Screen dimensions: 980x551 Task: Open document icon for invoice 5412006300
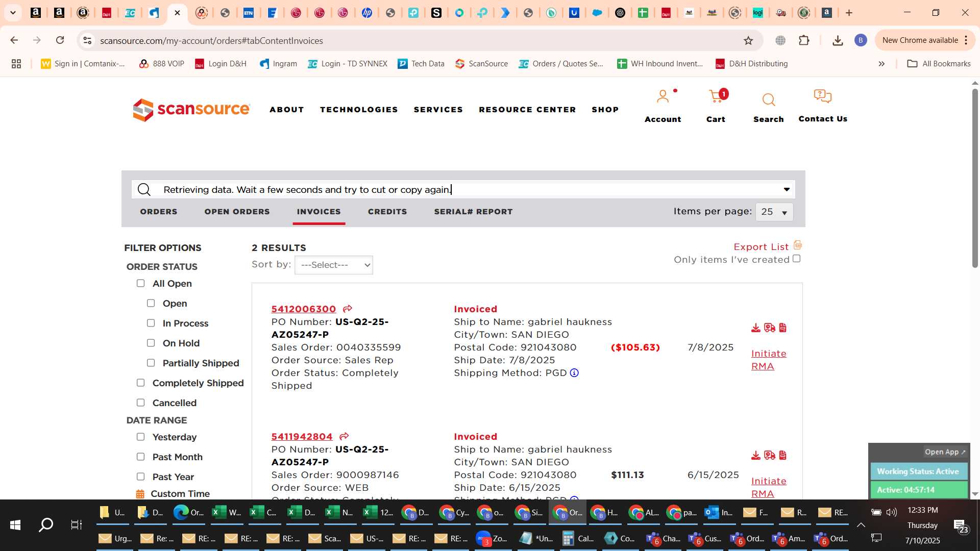783,328
